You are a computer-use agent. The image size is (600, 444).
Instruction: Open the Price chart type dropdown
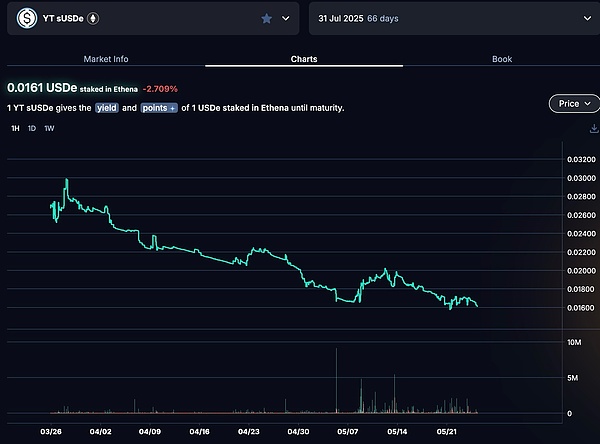tap(574, 103)
